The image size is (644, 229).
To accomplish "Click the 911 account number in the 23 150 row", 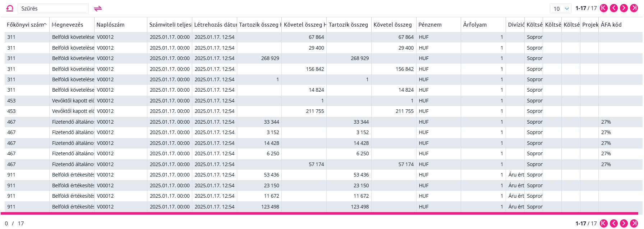I will pos(27,186).
